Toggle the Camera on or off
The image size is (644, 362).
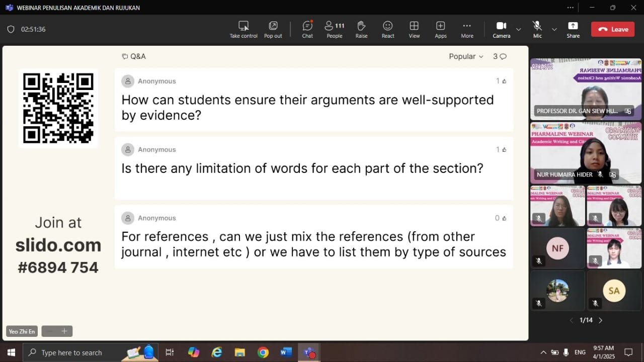(x=501, y=29)
